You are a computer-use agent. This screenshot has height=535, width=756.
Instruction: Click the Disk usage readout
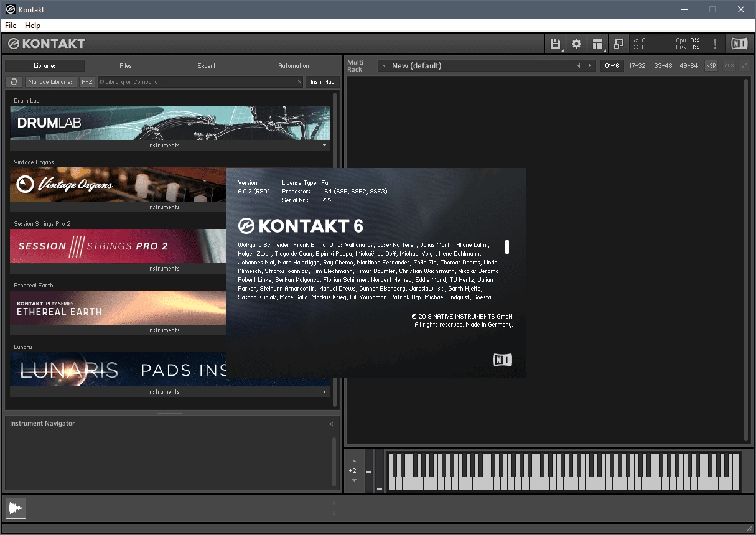pyautogui.click(x=688, y=47)
